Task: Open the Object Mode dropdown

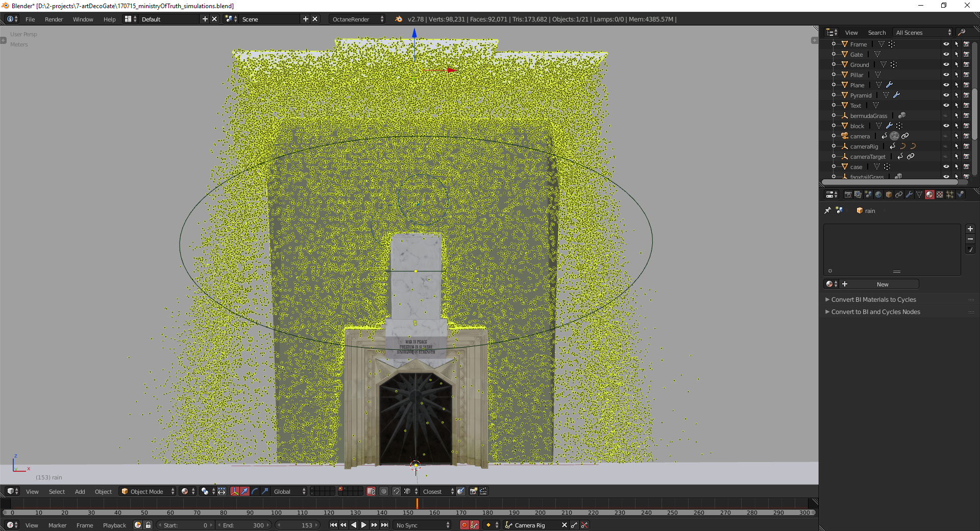Action: pyautogui.click(x=148, y=491)
